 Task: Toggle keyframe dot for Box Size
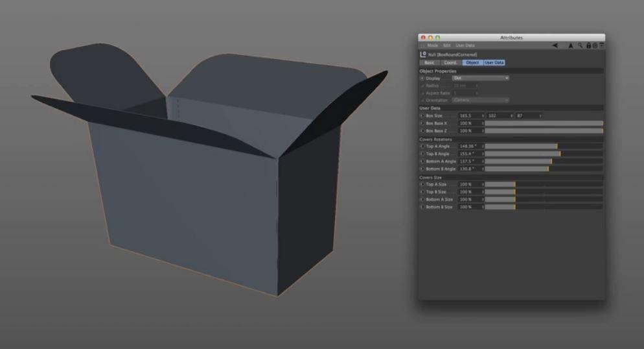coord(422,115)
